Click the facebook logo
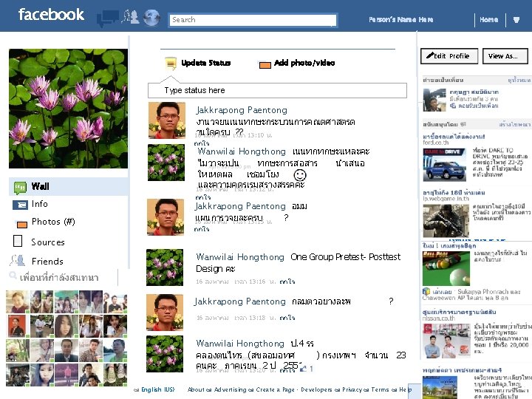Viewport: 532px width, 399px height. click(x=51, y=15)
